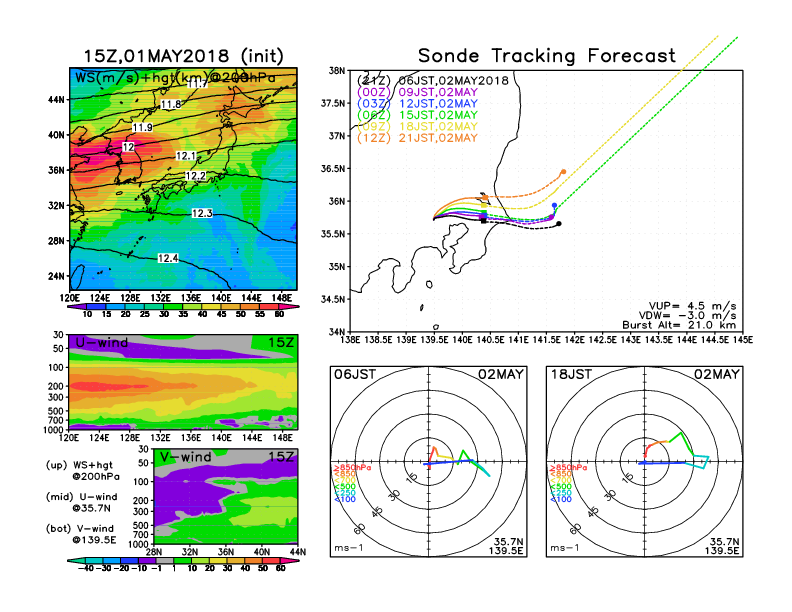Click the "15Z,01MAY2018 (init)" title
Screen dimensions: 792x612
click(184, 56)
